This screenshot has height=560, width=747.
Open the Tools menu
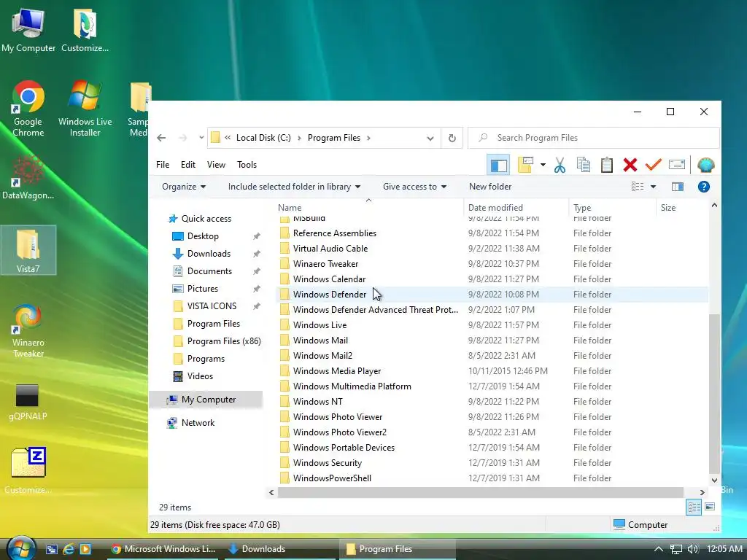[247, 165]
